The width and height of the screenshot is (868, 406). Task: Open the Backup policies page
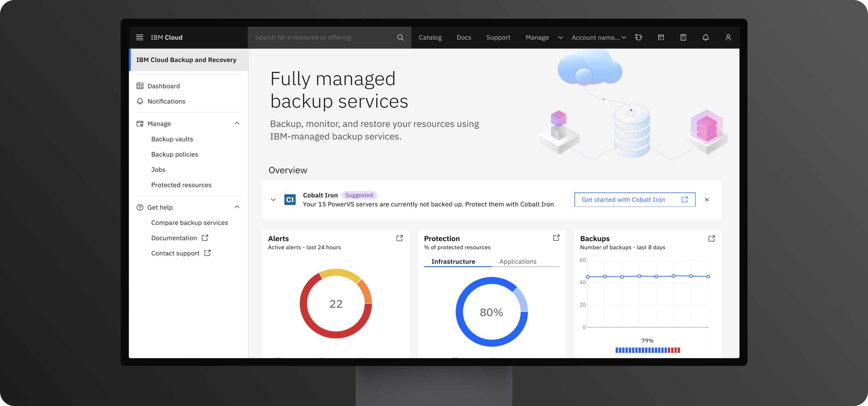[175, 154]
